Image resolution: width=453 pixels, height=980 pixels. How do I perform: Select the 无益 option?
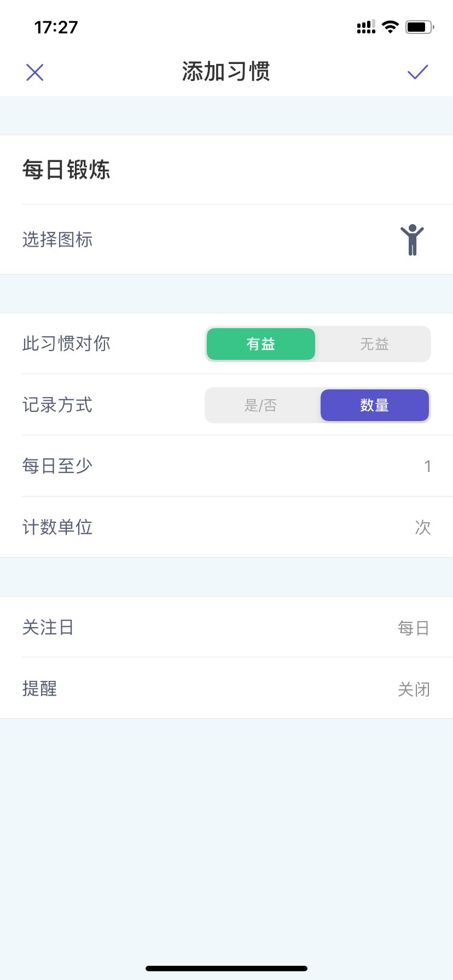[x=375, y=344]
